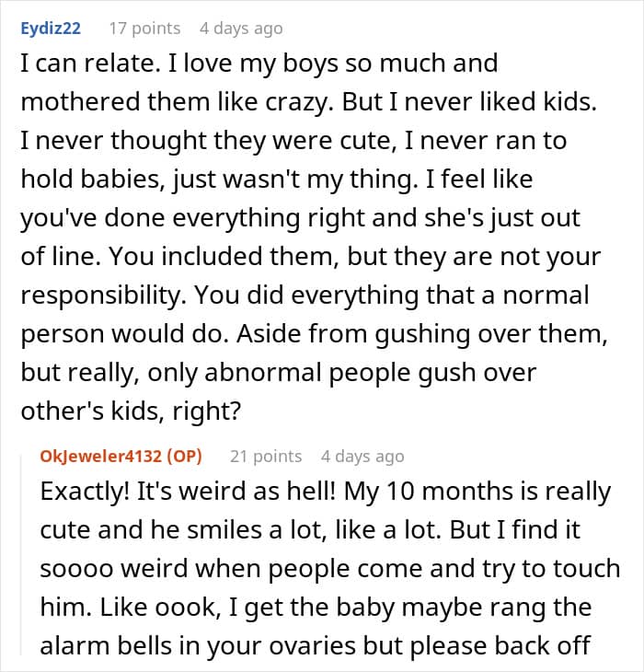Viewport: 644px width, 672px height.
Task: Click the line starting 'mothered them like crazy'
Action: point(308,102)
